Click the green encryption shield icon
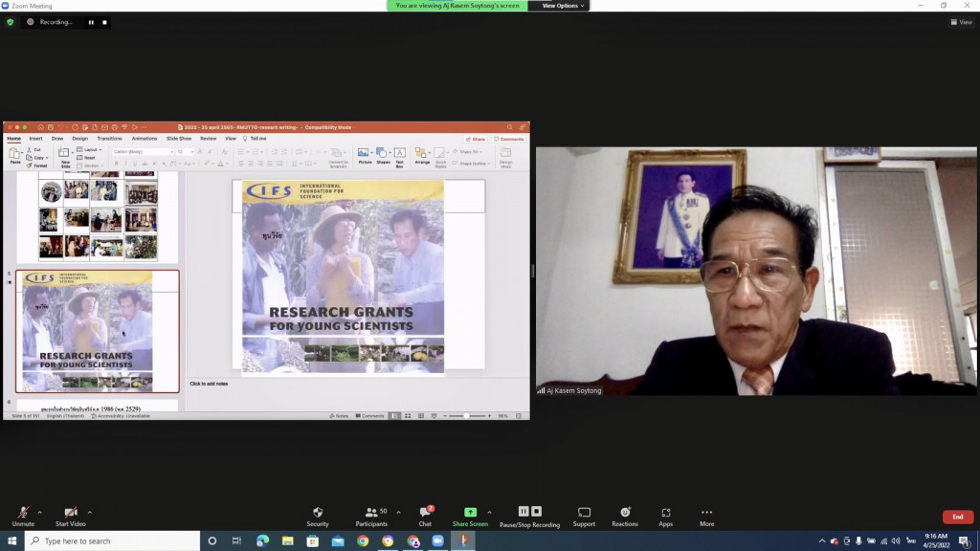The height and width of the screenshot is (551, 980). point(11,22)
